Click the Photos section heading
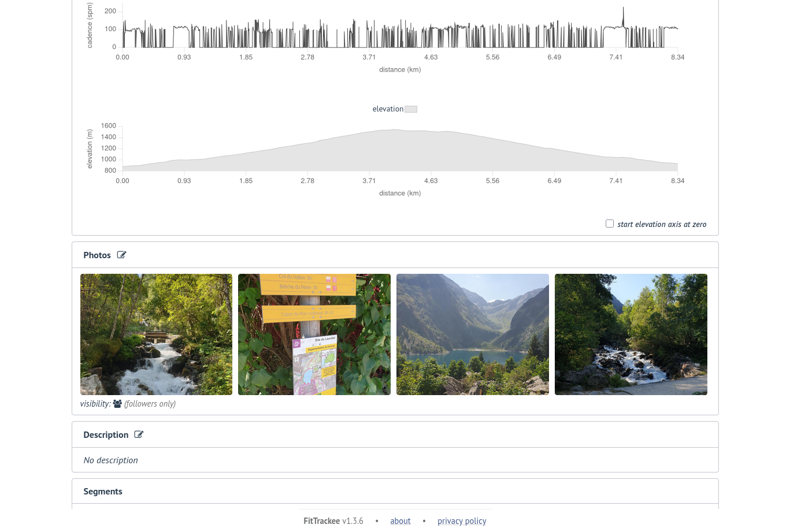The width and height of the screenshot is (790, 532). coord(97,255)
